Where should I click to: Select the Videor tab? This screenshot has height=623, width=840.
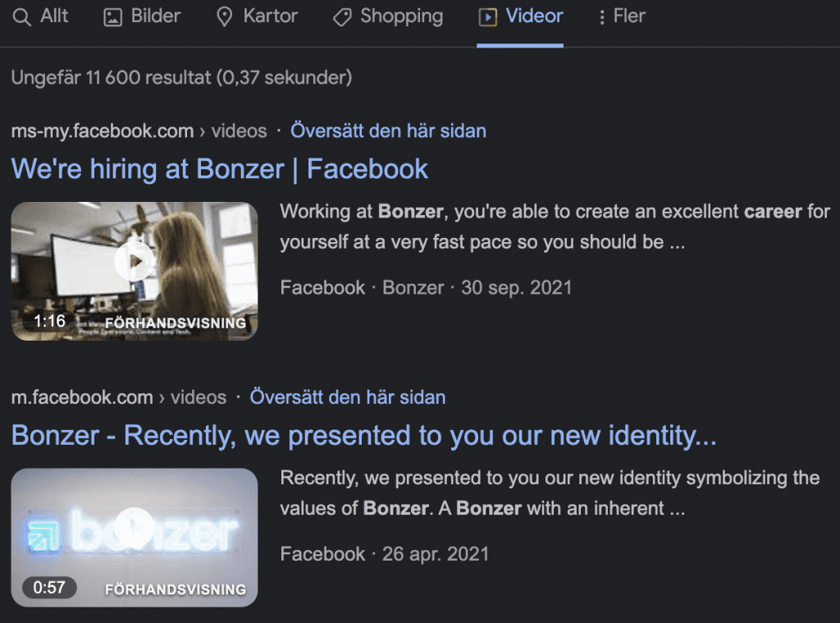coord(520,16)
